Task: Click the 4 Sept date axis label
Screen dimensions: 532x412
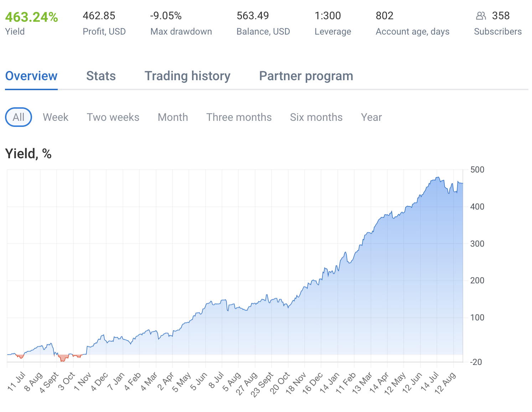Action: coord(50,382)
